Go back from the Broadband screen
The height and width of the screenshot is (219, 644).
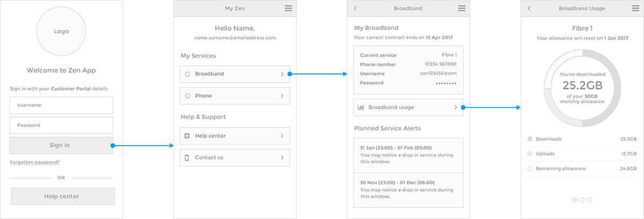click(355, 9)
